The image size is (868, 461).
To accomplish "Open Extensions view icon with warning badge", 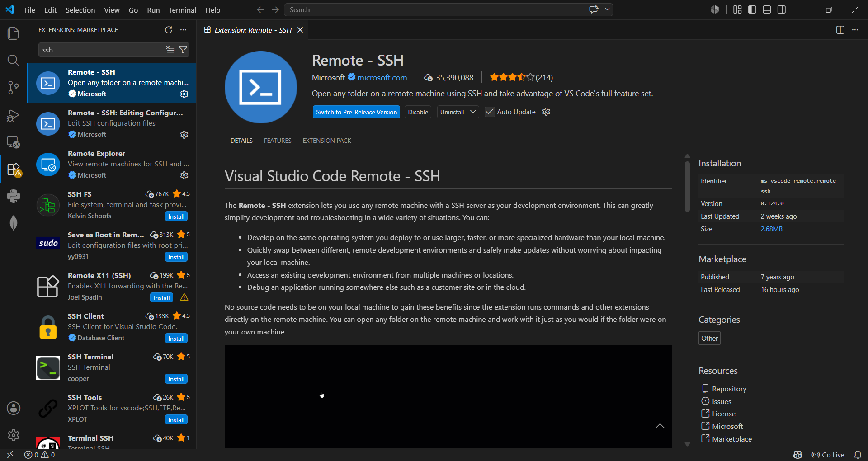I will pos(14,169).
